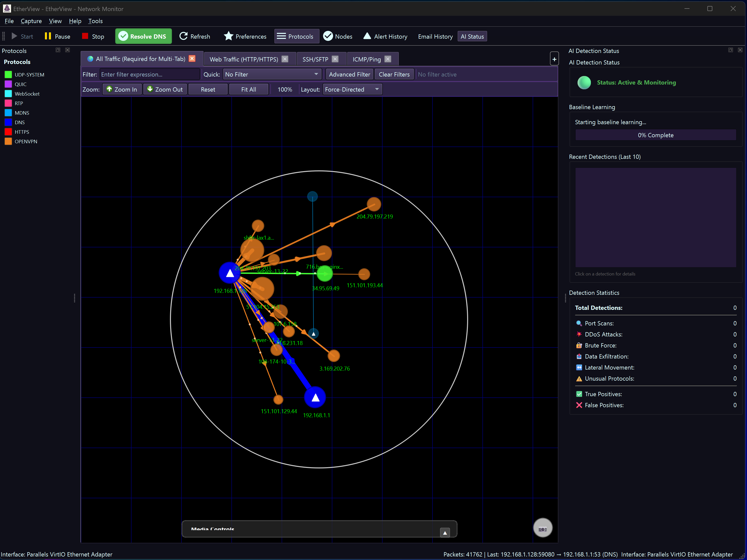747x560 pixels.
Task: Open Alert History with the triangle icon
Action: click(x=367, y=36)
